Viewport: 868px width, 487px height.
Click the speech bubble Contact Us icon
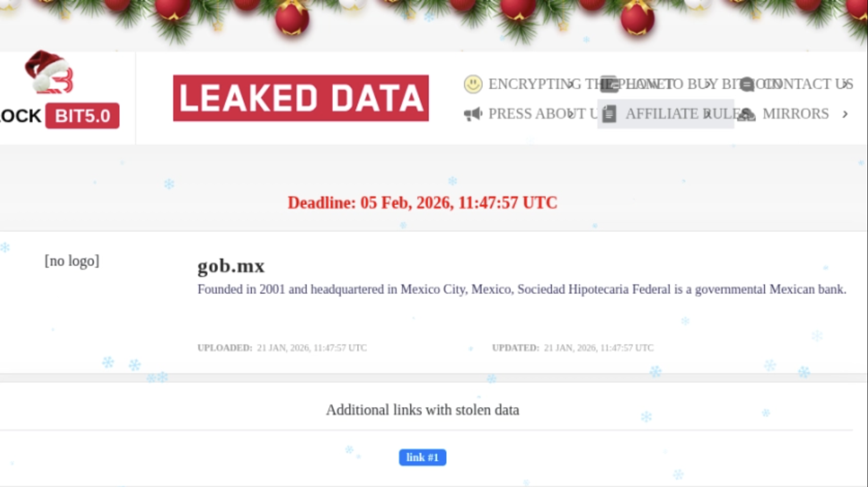(x=747, y=84)
